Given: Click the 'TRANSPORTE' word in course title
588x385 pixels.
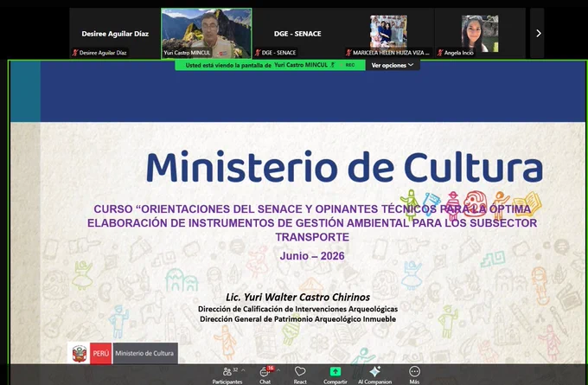Looking at the screenshot, I should click(x=312, y=237).
